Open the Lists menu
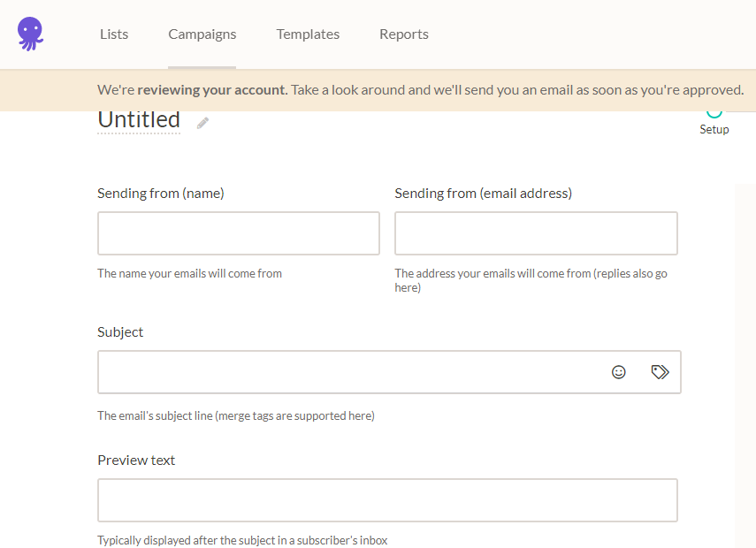 (114, 34)
